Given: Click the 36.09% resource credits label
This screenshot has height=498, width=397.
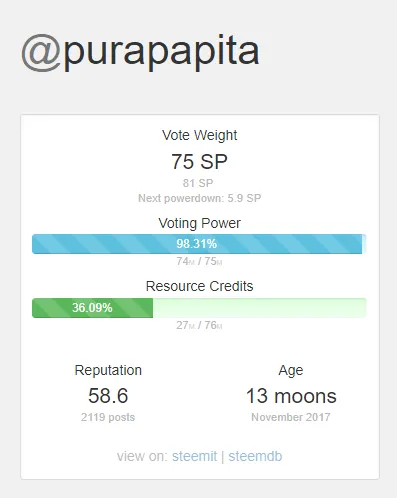Looking at the screenshot, I should tap(92, 308).
